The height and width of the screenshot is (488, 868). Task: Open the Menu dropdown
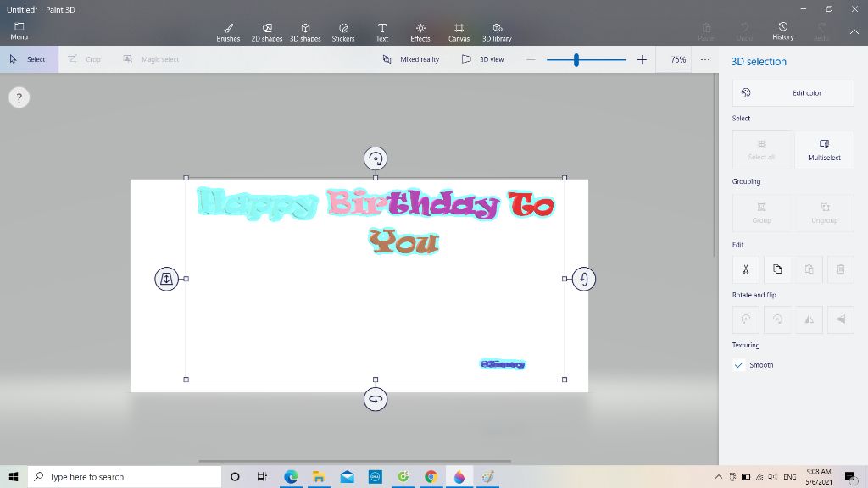pos(19,31)
